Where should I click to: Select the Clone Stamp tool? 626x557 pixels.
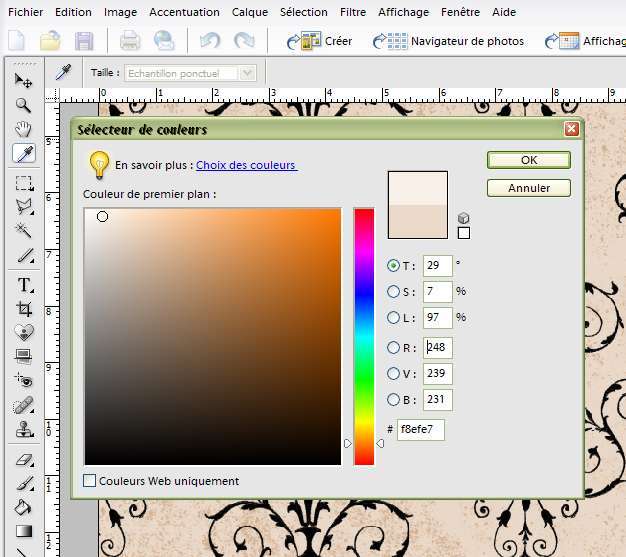(x=24, y=430)
